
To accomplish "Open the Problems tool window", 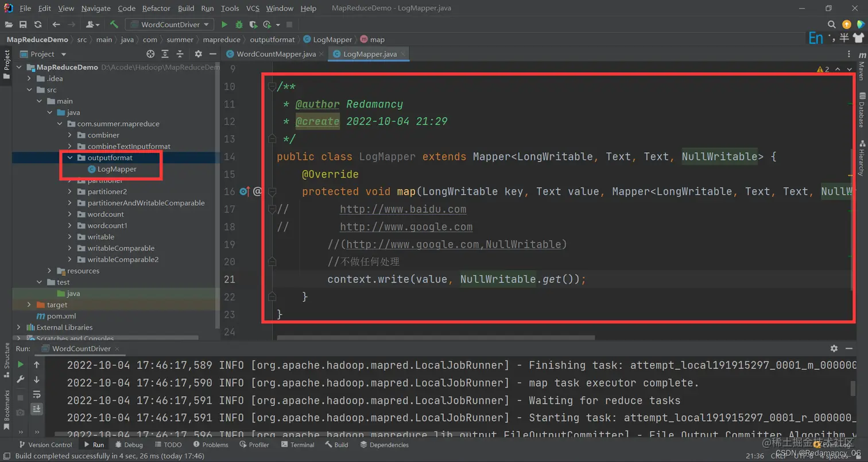I will (x=210, y=444).
